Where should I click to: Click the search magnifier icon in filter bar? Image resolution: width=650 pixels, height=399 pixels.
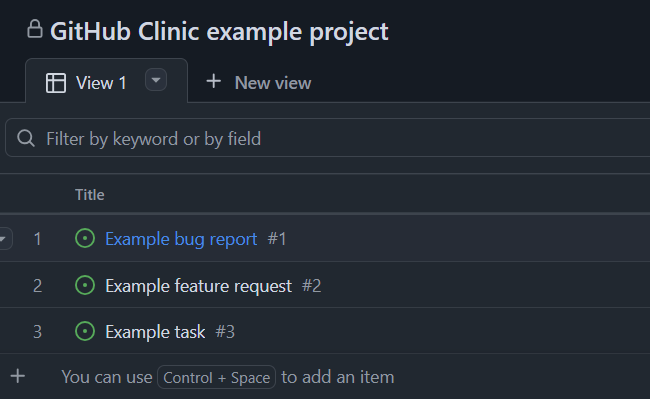click(x=26, y=138)
